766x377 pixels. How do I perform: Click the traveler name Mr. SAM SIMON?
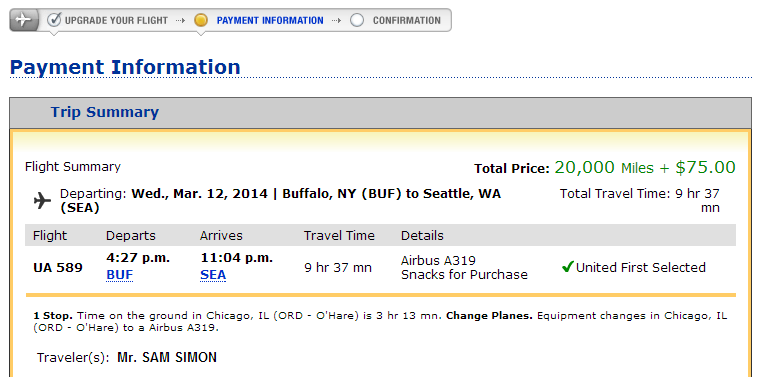click(x=167, y=357)
